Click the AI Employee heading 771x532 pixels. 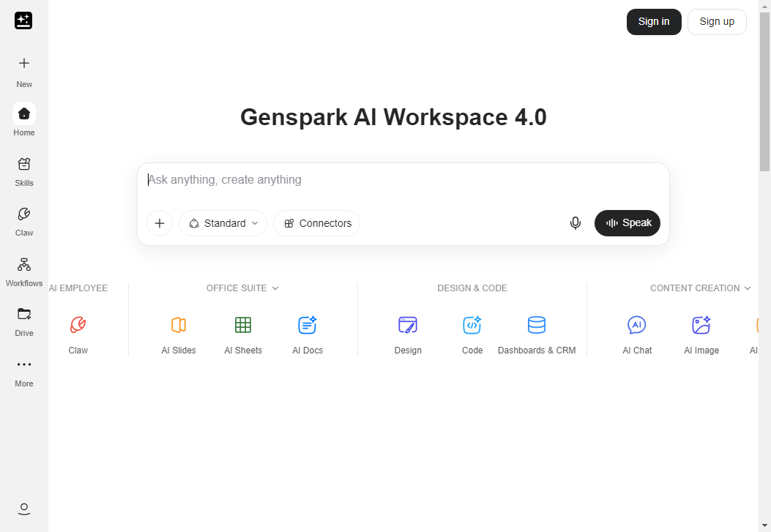[78, 288]
